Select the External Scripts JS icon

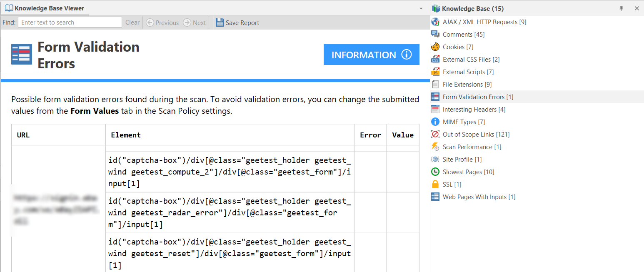coord(436,72)
